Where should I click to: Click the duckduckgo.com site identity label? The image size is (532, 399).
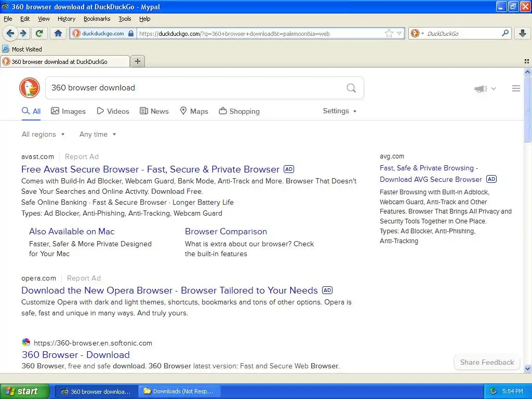click(103, 33)
